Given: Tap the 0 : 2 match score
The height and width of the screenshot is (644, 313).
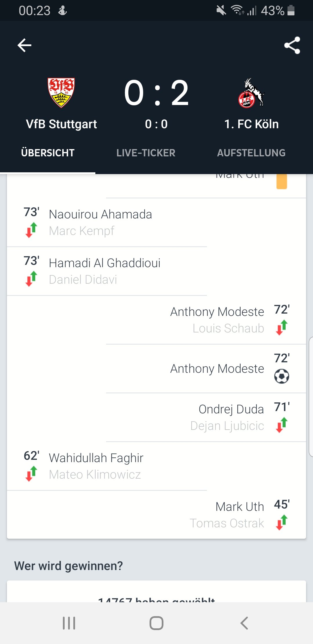Looking at the screenshot, I should point(156,93).
